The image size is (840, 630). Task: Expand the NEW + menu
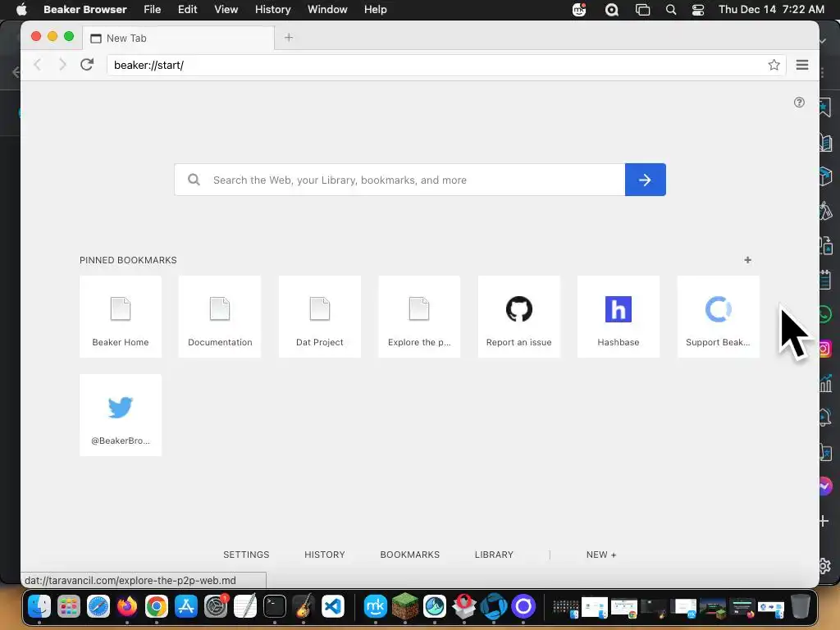pyautogui.click(x=601, y=555)
